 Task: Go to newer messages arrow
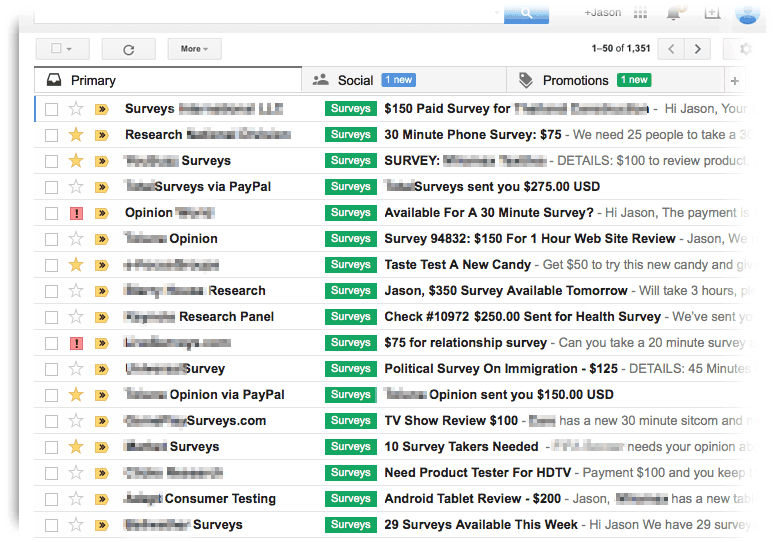tap(671, 49)
